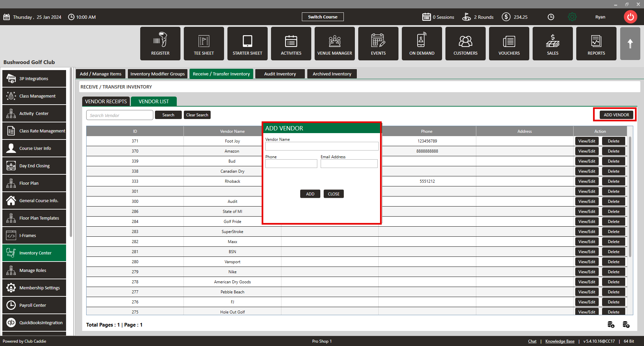Click View/Edit for vendor Foot Joy

click(587, 141)
